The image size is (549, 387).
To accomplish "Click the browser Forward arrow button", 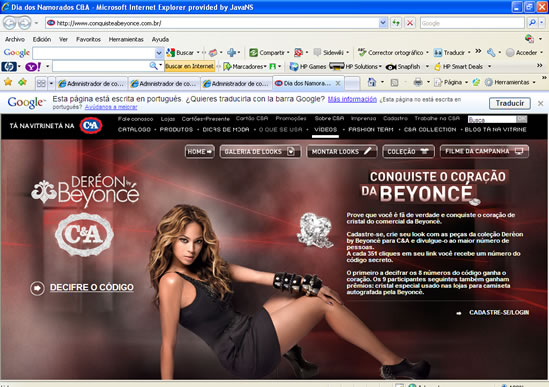I will [x=25, y=23].
